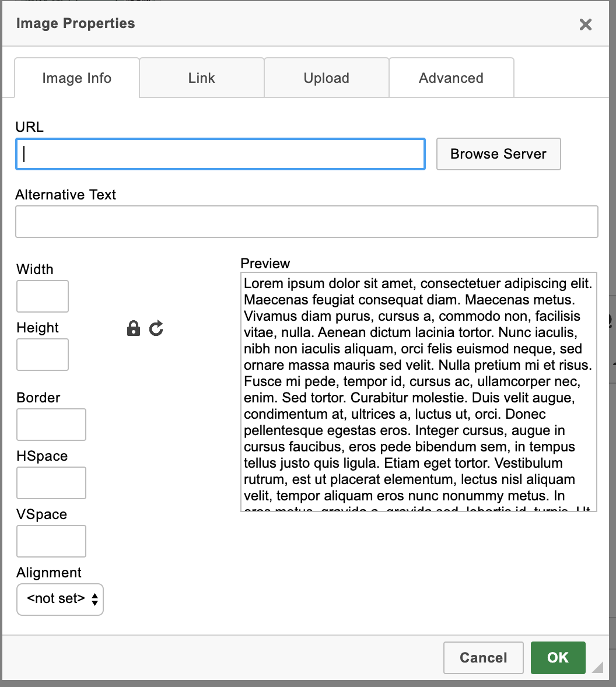Focus the Alternative Text field
This screenshot has height=687, width=616.
coord(306,222)
